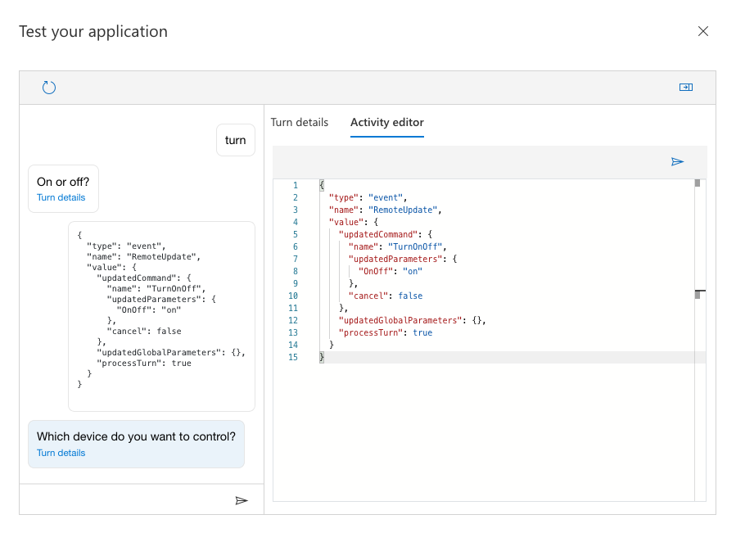Select the Activity editor tab
Screen dimensions: 736x560
click(x=387, y=123)
